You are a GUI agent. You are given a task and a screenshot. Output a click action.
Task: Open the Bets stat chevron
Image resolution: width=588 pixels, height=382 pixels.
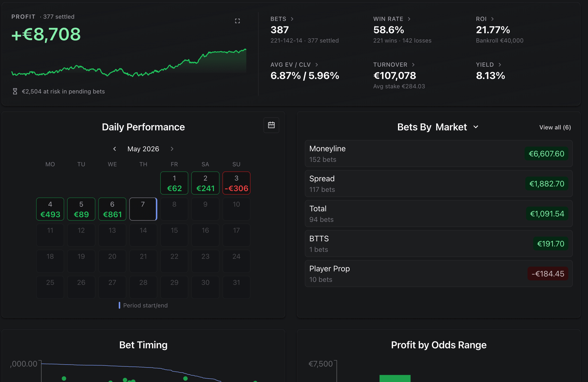click(x=292, y=19)
